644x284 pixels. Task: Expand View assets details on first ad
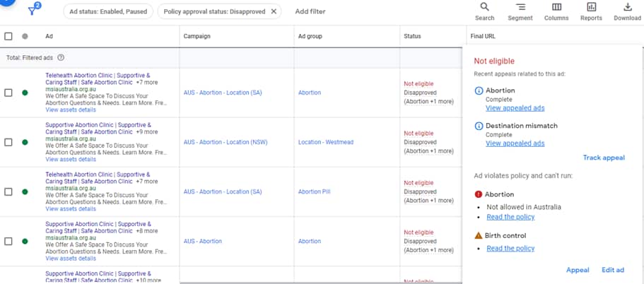(x=71, y=110)
